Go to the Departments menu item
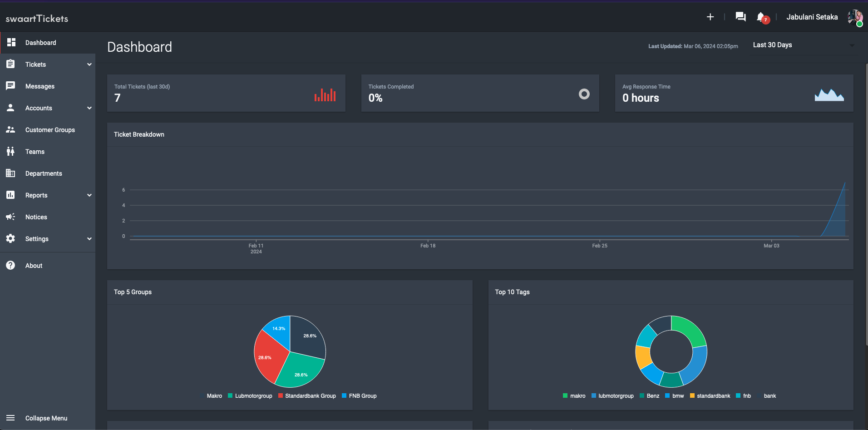The image size is (868, 430). (x=44, y=173)
